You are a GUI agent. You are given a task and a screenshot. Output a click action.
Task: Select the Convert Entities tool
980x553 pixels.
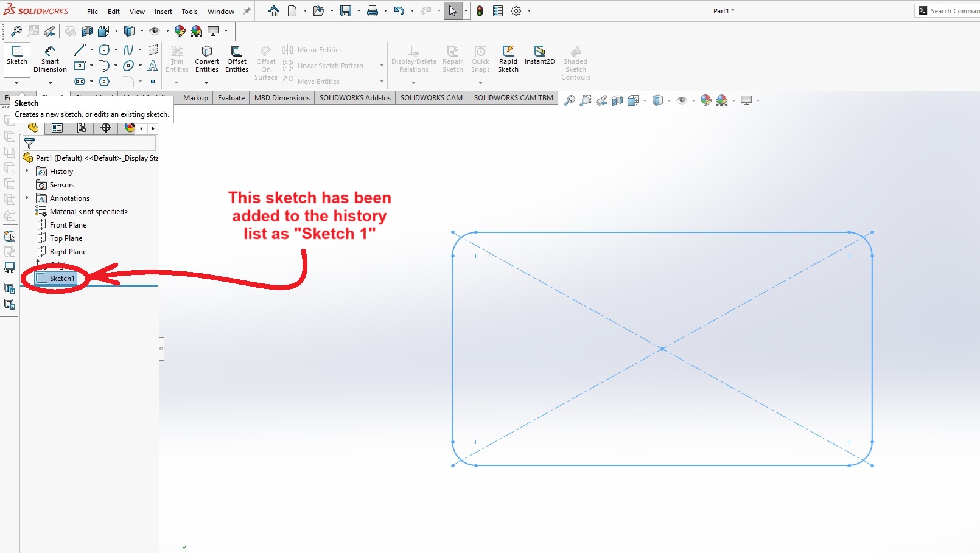tap(207, 58)
